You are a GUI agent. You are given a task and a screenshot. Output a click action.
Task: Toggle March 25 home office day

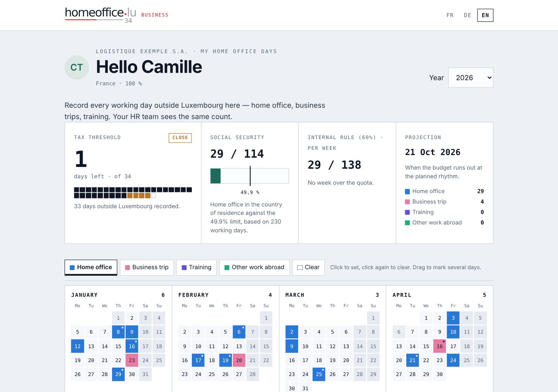[319, 374]
